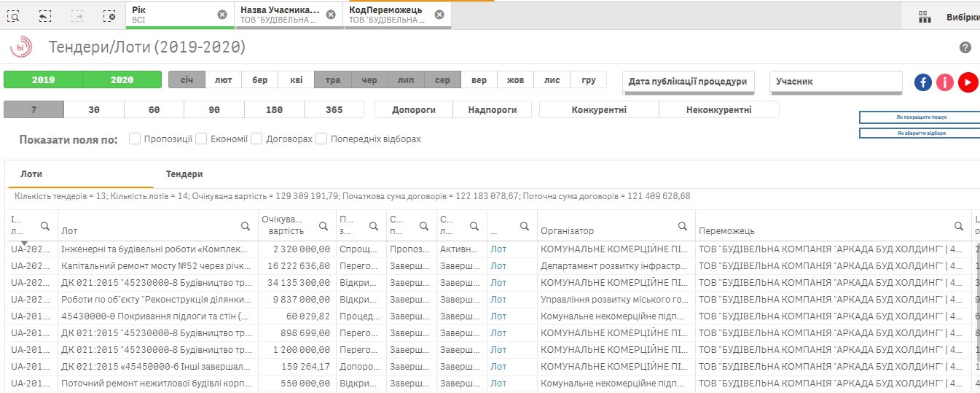Remove the КодПереможець selection filter
Viewport: 980px width, 393px height.
pyautogui.click(x=439, y=15)
